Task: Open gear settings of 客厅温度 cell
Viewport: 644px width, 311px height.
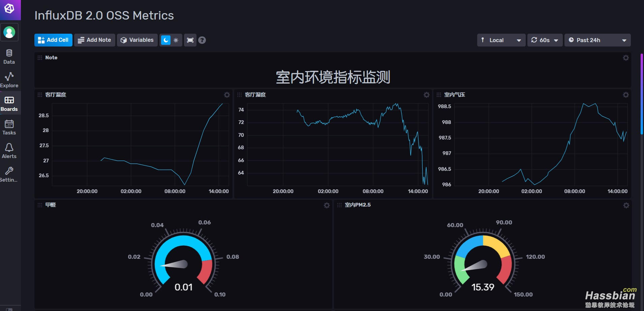Action: click(227, 95)
